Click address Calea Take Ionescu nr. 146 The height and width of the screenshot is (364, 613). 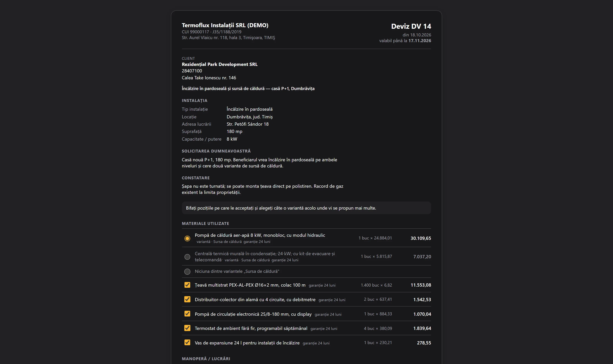[x=209, y=78]
